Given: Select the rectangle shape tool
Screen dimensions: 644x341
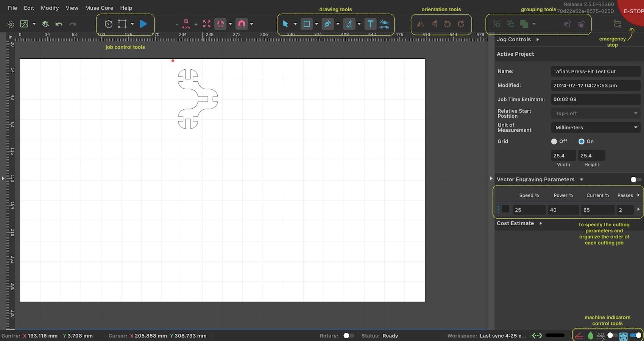Looking at the screenshot, I should click(x=307, y=24).
